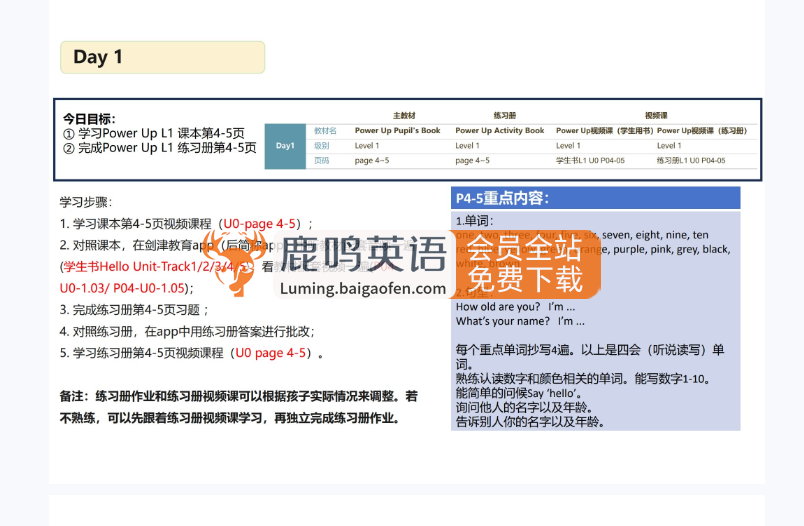The width and height of the screenshot is (804, 526).
Task: Select the 主教材 column group header
Action: click(404, 115)
